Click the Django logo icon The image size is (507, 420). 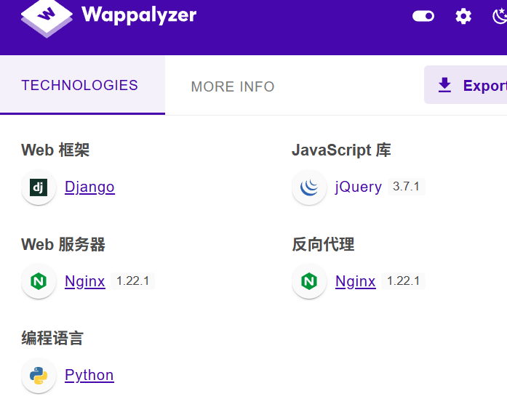39,187
